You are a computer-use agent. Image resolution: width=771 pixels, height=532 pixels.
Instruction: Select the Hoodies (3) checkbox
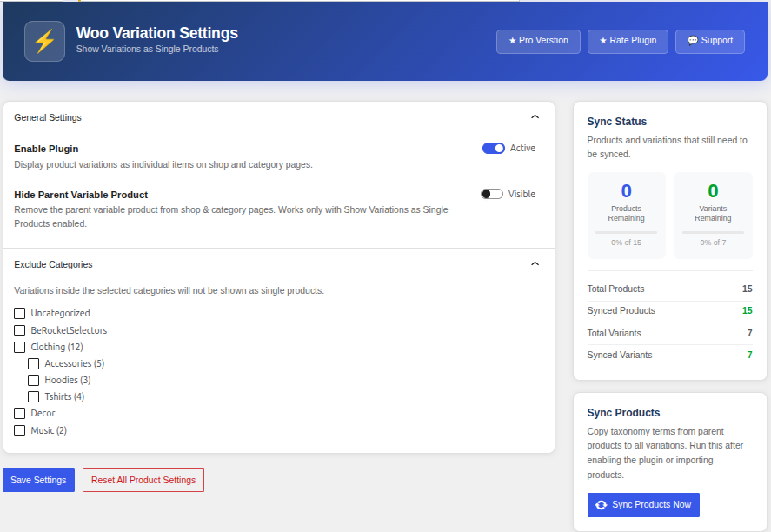coord(32,380)
